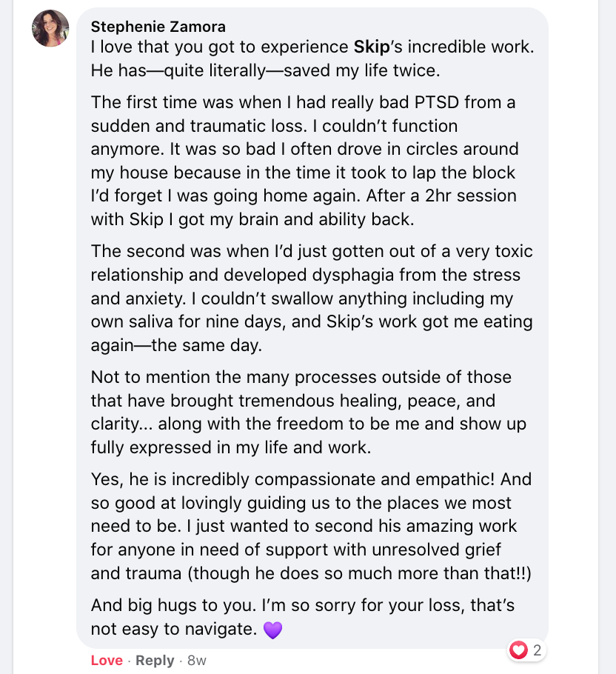Viewport: 616px width, 674px height.
Task: View the reaction count of 2
Action: (x=538, y=650)
